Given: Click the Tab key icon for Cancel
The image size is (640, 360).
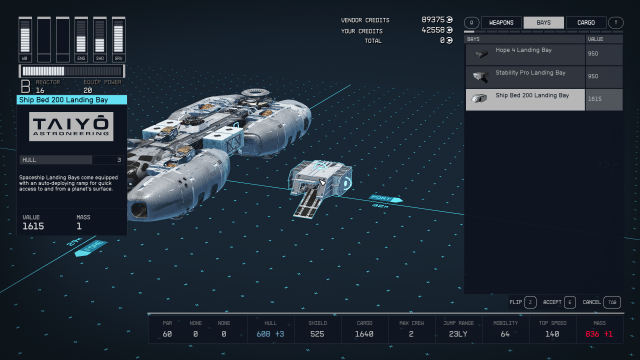Looking at the screenshot, I should 612,302.
